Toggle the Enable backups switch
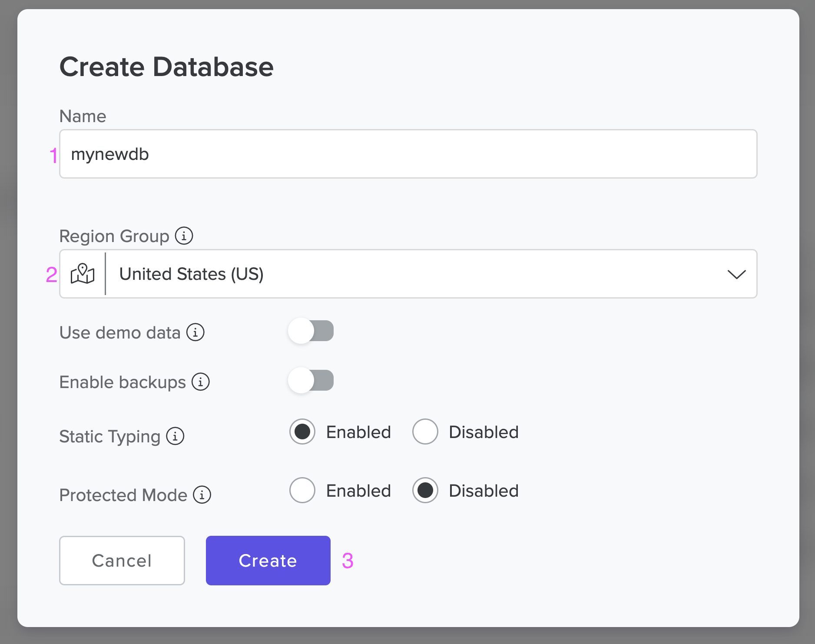The height and width of the screenshot is (644, 815). point(311,381)
